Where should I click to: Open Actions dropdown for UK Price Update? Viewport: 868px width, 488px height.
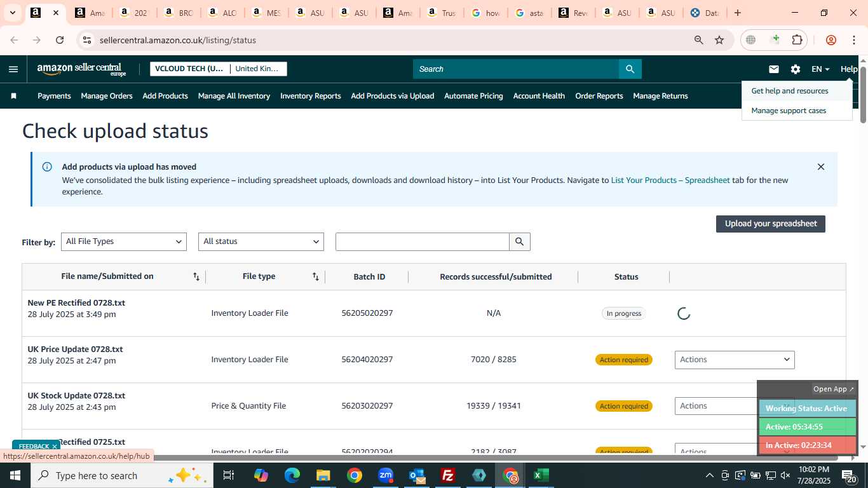pos(735,360)
